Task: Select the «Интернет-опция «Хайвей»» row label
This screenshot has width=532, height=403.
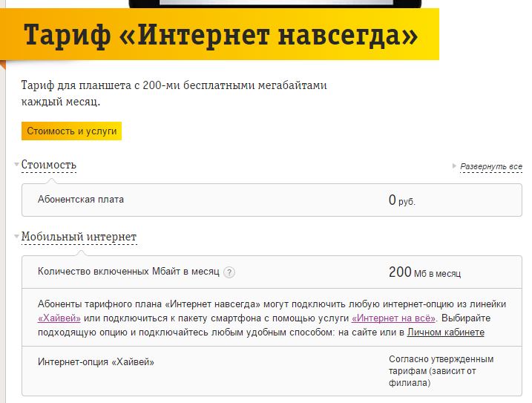Action: 96,362
